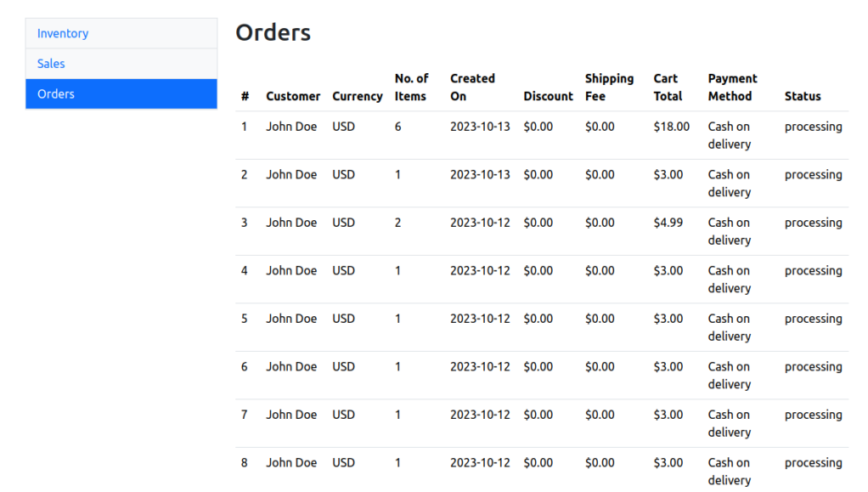The width and height of the screenshot is (868, 492).
Task: Click the $18.00 cart total cell
Action: click(671, 127)
